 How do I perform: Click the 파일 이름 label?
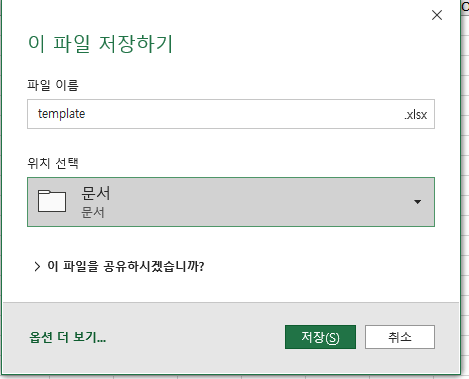click(53, 85)
